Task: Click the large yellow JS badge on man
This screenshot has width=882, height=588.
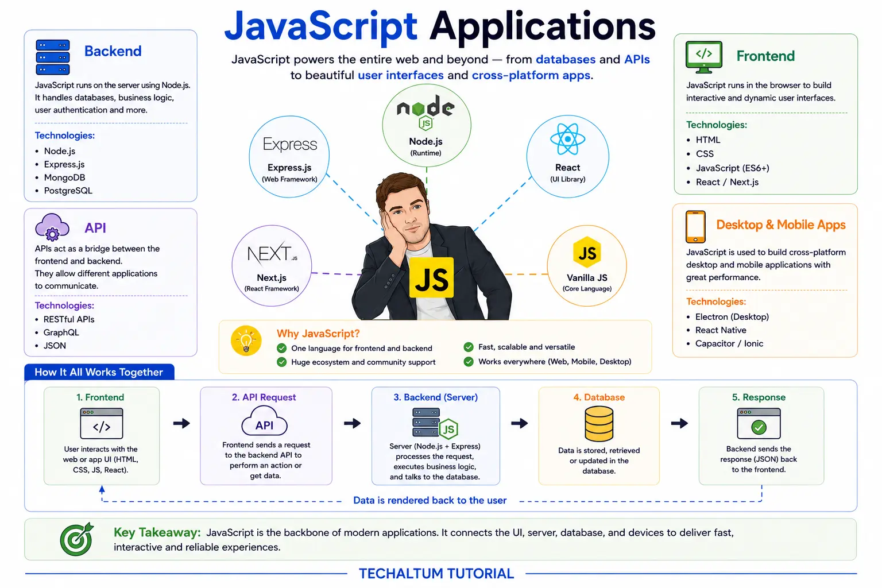Action: pyautogui.click(x=432, y=278)
